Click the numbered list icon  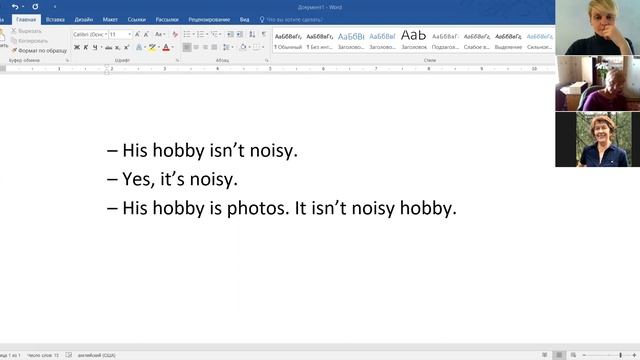200,34
